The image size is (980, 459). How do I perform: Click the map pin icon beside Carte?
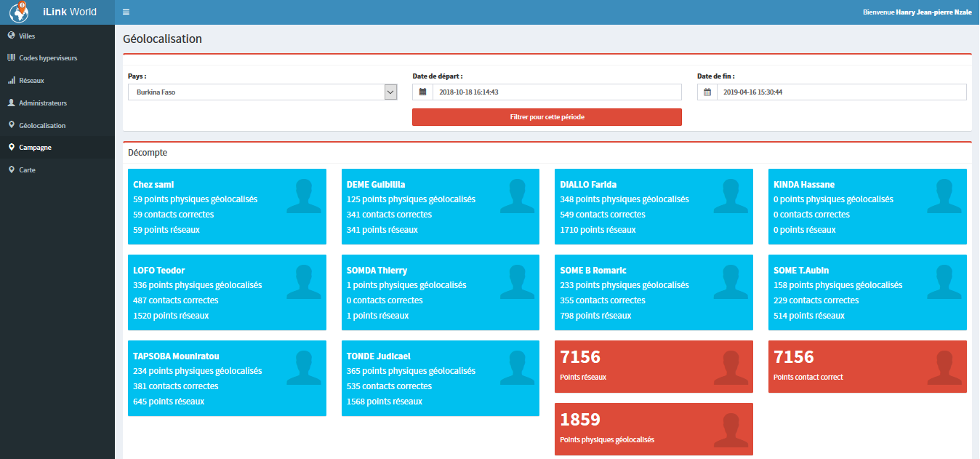(x=11, y=169)
